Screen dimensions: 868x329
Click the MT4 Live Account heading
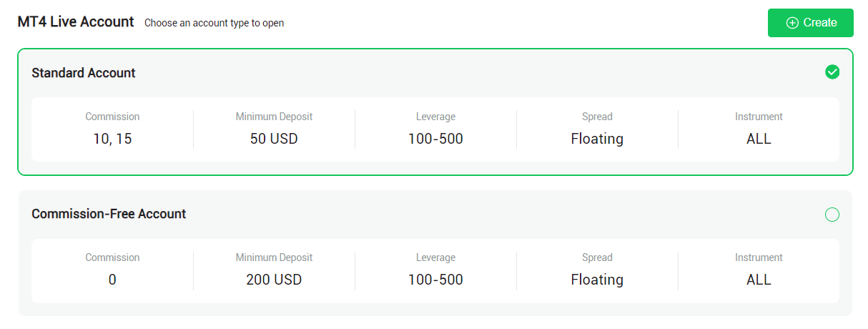coord(76,21)
